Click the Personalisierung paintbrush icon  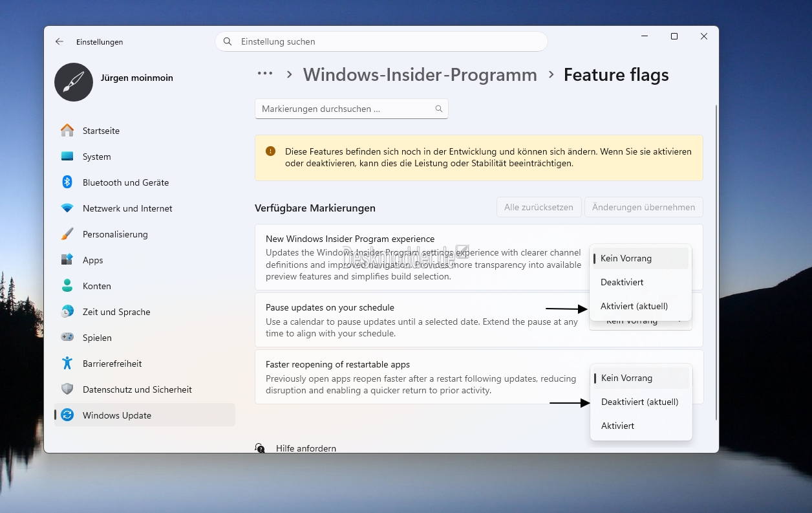(x=67, y=234)
